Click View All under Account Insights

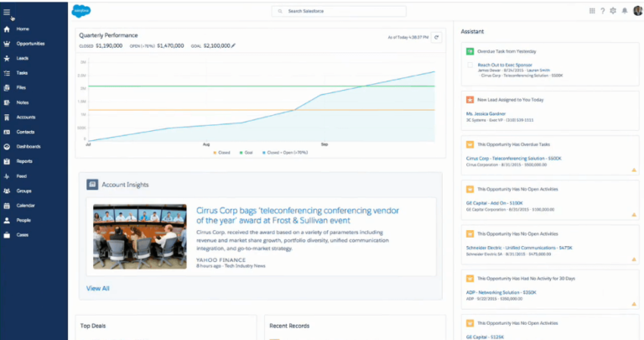[x=98, y=288]
